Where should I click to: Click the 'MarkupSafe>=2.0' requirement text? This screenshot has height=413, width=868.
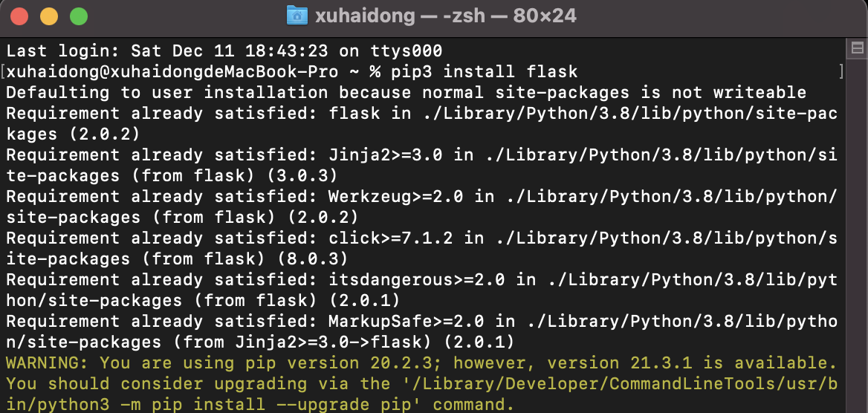click(x=406, y=322)
